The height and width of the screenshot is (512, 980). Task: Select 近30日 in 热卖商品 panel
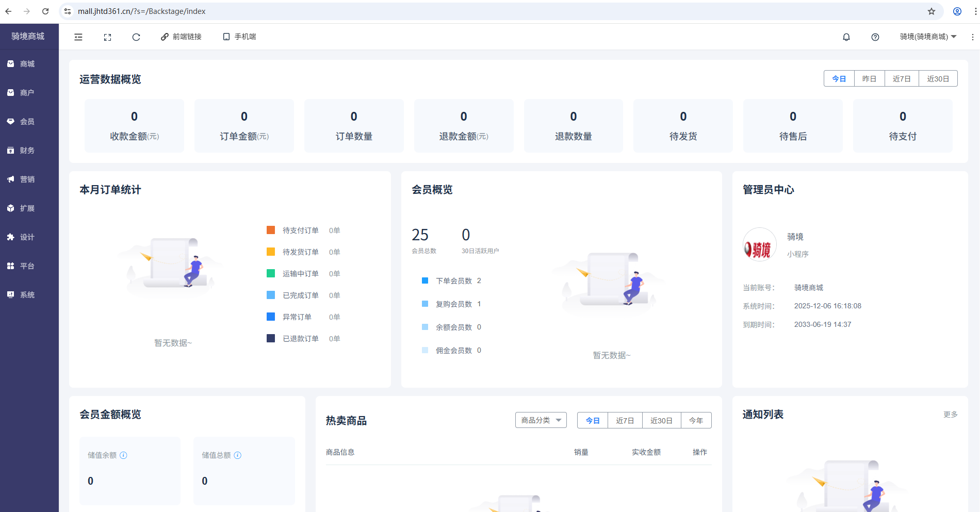click(662, 420)
